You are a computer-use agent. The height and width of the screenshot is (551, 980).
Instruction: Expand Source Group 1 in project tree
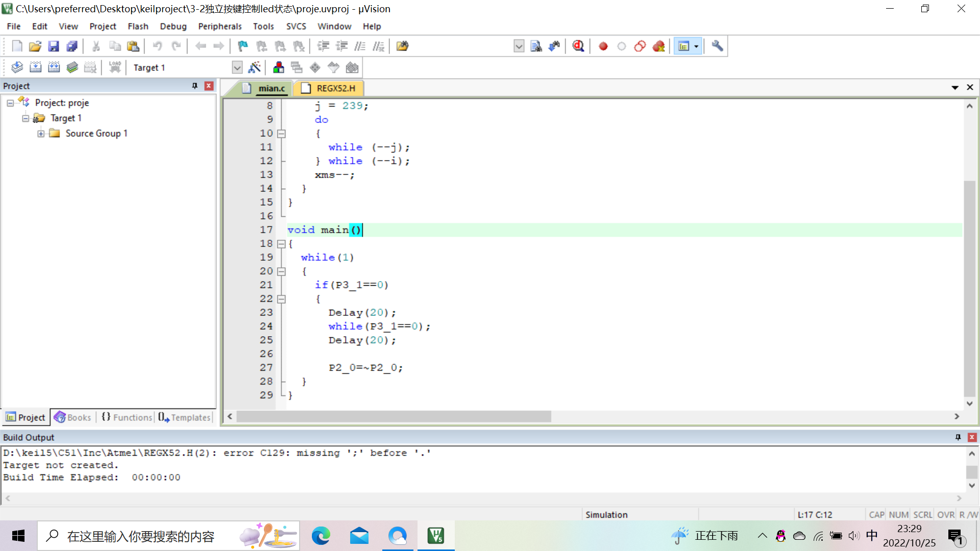[x=40, y=134]
